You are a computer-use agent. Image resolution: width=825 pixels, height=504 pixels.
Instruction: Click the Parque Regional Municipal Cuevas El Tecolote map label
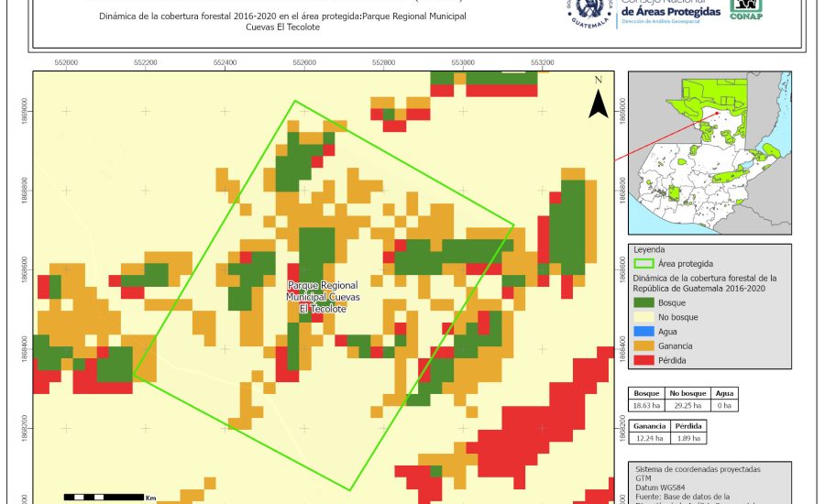tap(324, 297)
